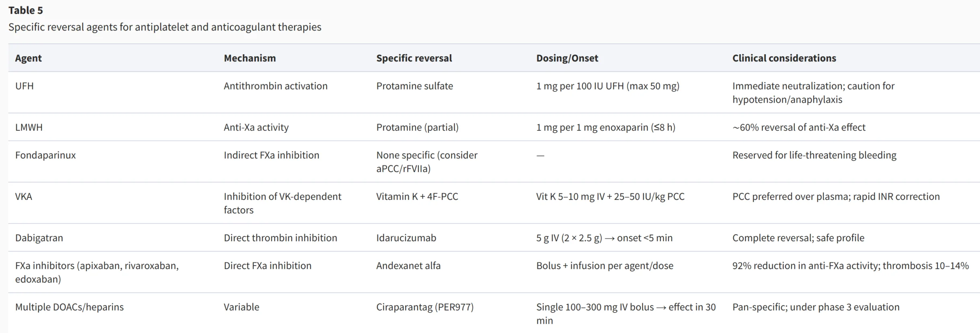980x333 pixels.
Task: Select the Vitamin K + 4F-PCC cell
Action: (x=417, y=196)
